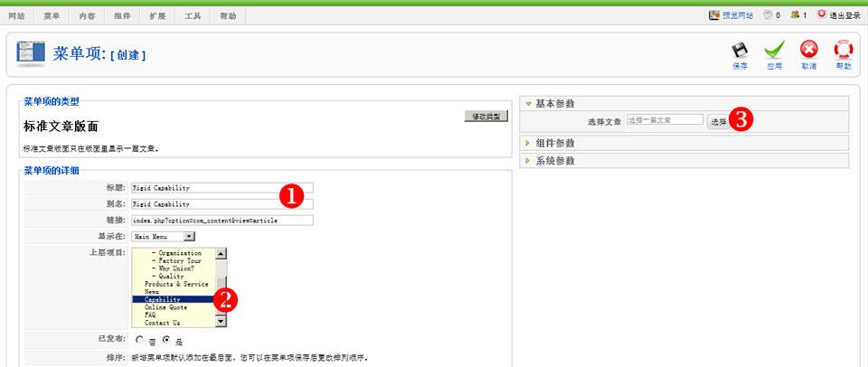Select the 是 radio button for 已发布

pyautogui.click(x=166, y=340)
